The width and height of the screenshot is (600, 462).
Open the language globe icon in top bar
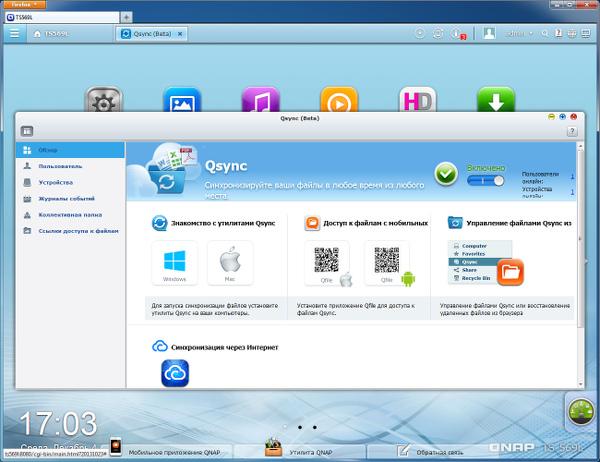(572, 34)
